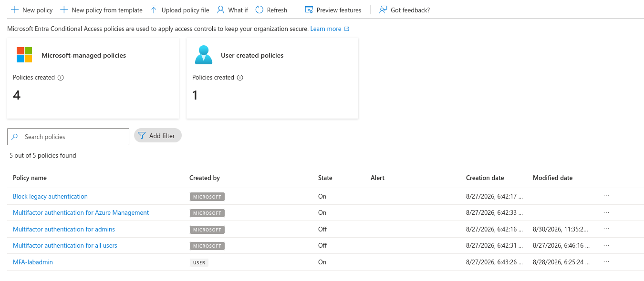Click the user avatar icon on User created policies
This screenshot has width=644, height=281.
click(204, 55)
